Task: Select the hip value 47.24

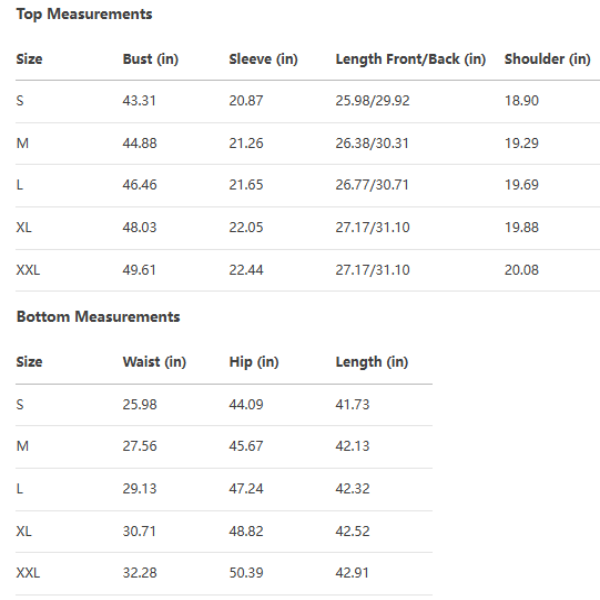Action: tap(246, 488)
